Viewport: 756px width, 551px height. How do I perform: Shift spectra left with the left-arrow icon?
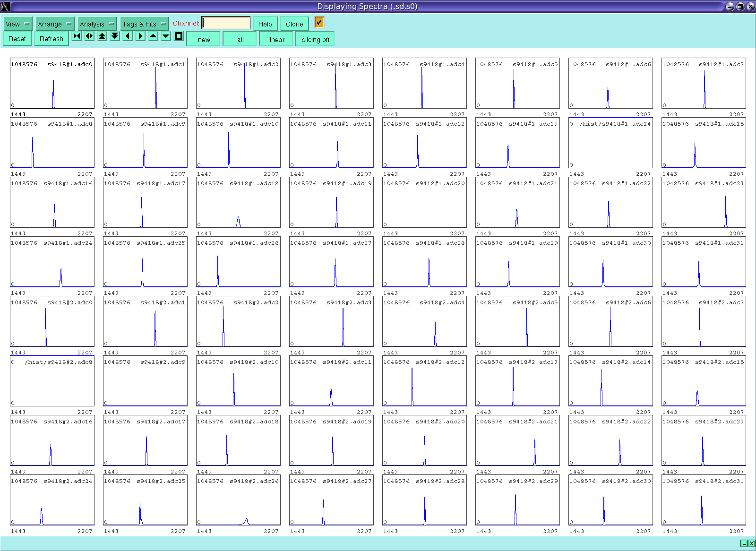(128, 36)
